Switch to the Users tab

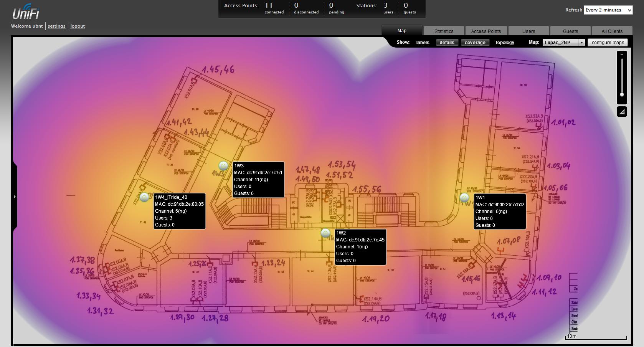[528, 31]
